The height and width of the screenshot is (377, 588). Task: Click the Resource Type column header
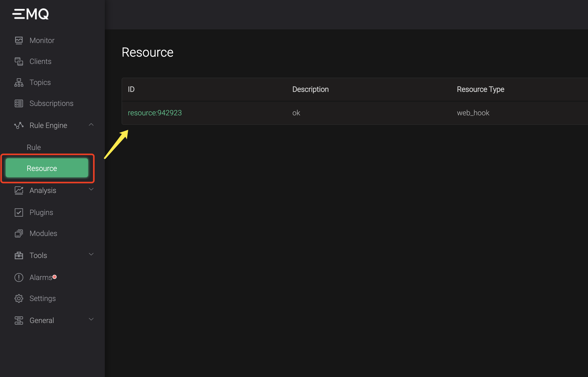click(x=481, y=89)
